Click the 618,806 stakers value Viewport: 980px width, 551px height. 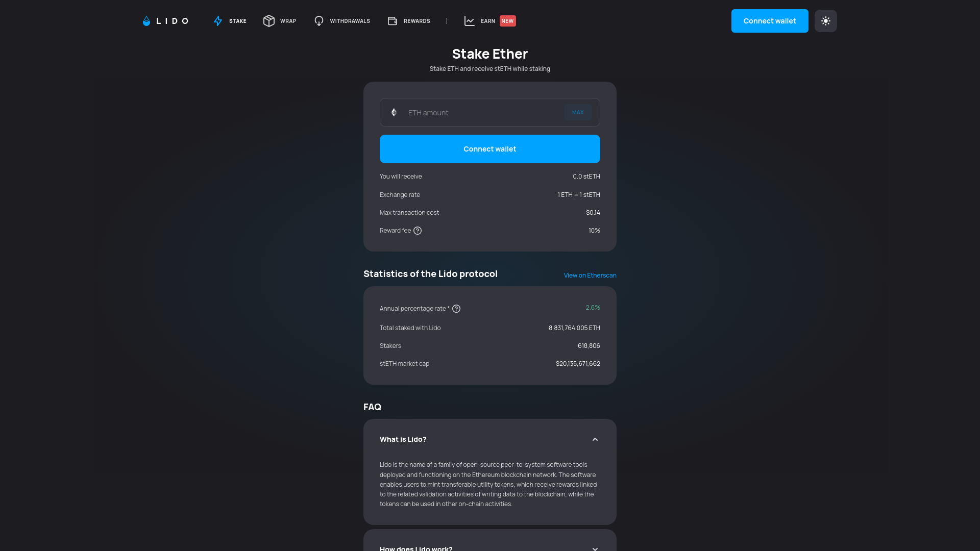pos(589,346)
